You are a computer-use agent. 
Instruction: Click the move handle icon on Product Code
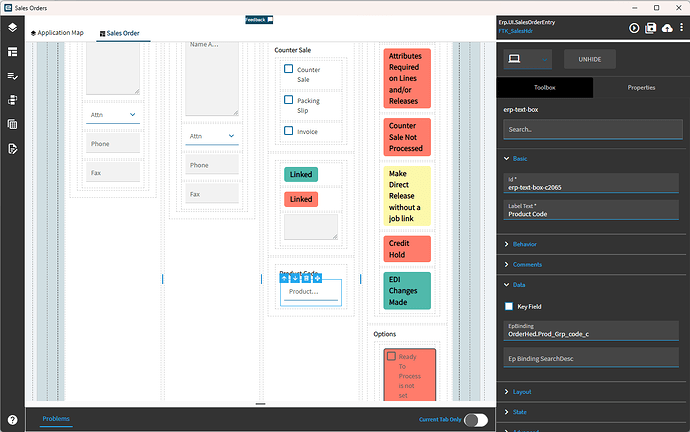pyautogui.click(x=317, y=278)
